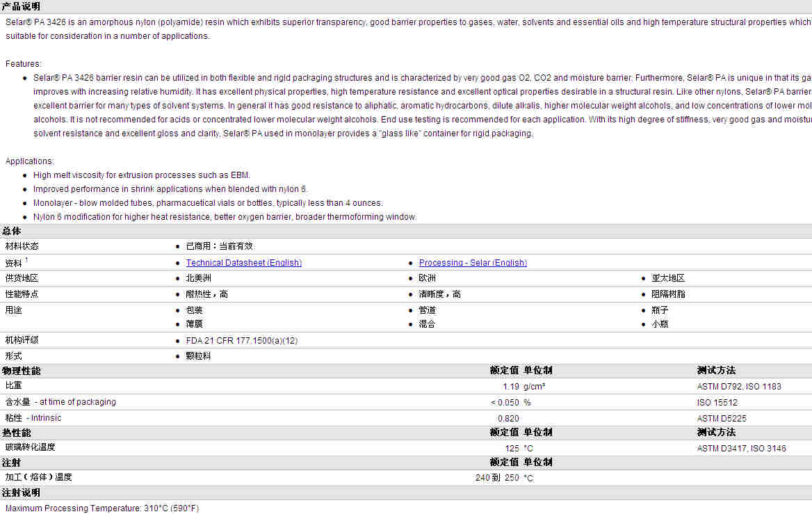Select the 管道 use entry

click(428, 310)
